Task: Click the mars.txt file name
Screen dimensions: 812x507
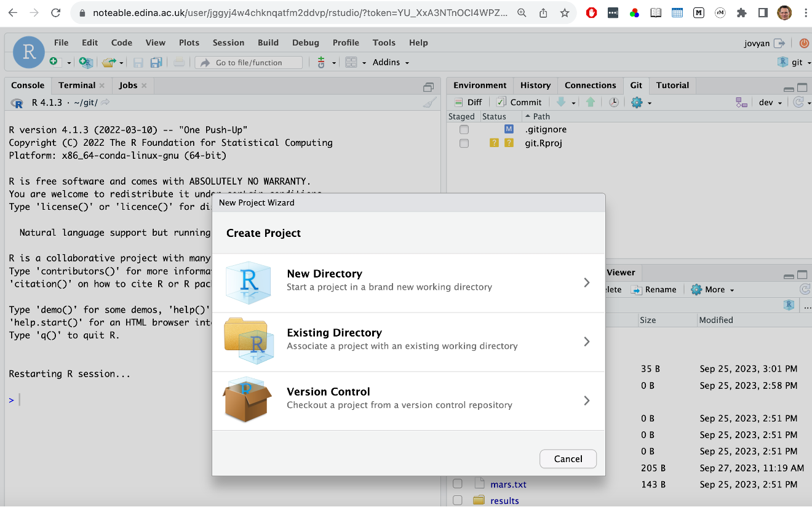Action: pyautogui.click(x=508, y=484)
